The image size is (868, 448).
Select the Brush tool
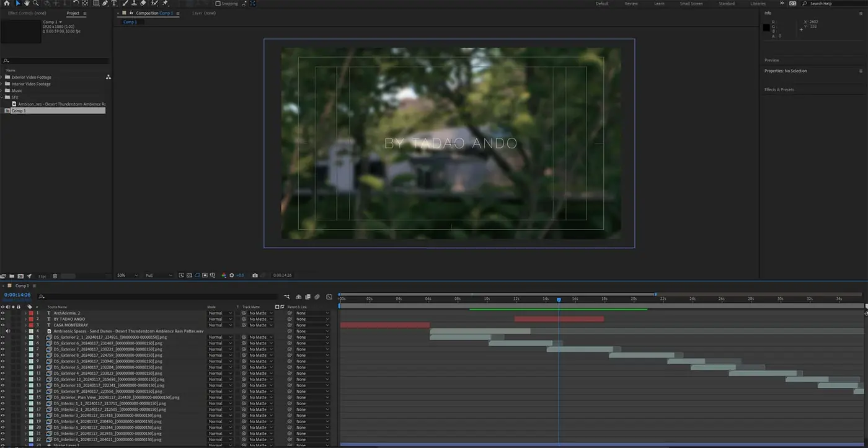pos(125,3)
